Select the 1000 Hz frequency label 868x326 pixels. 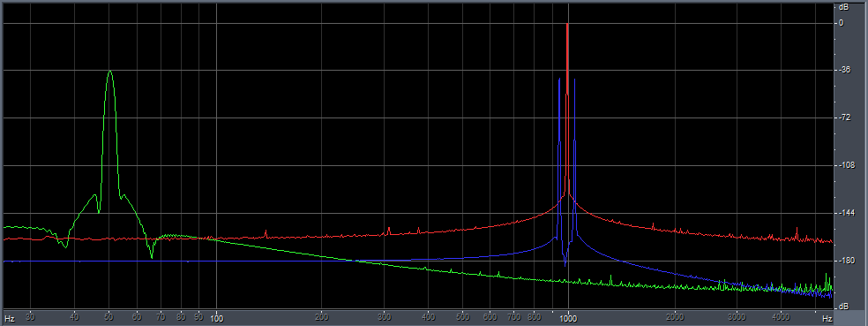coord(568,319)
